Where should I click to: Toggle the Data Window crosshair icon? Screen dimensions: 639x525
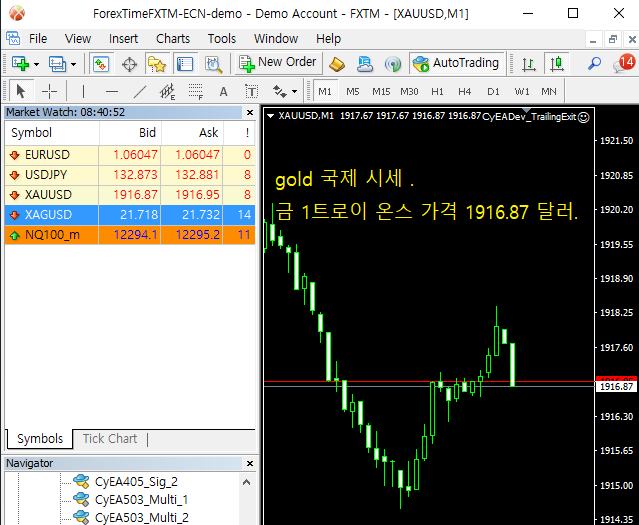pyautogui.click(x=129, y=64)
